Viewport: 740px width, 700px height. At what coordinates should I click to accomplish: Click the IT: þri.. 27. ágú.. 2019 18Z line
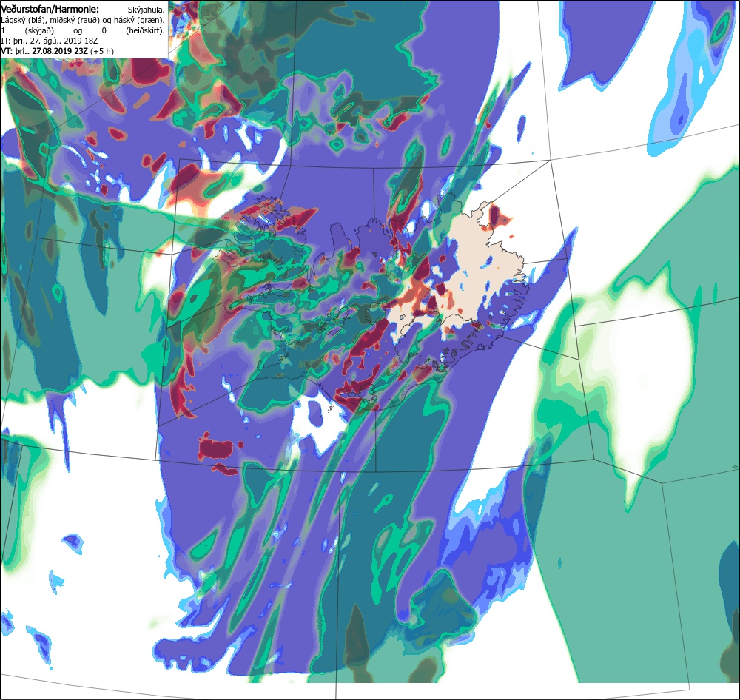(x=50, y=41)
